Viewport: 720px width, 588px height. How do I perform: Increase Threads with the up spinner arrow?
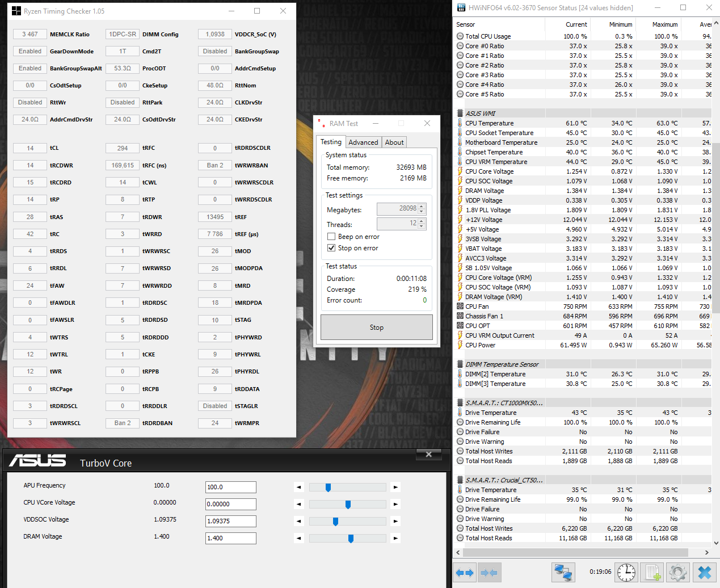pos(422,221)
